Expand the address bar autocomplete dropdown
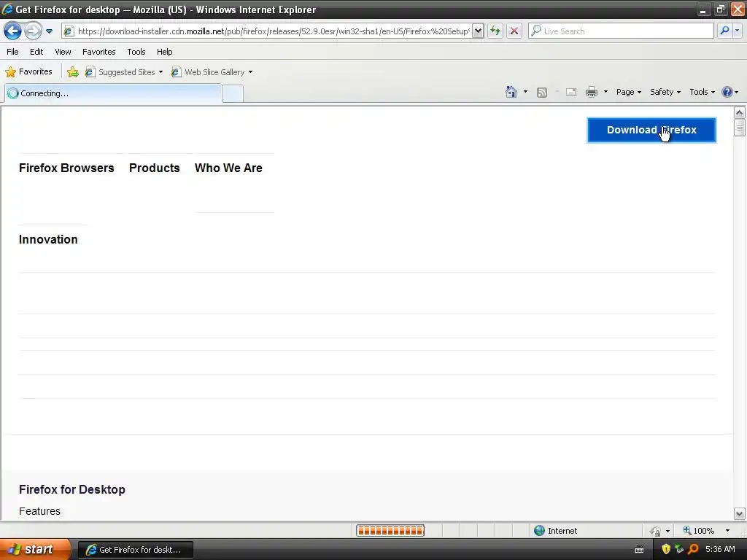Image resolution: width=747 pixels, height=560 pixels. click(x=478, y=31)
